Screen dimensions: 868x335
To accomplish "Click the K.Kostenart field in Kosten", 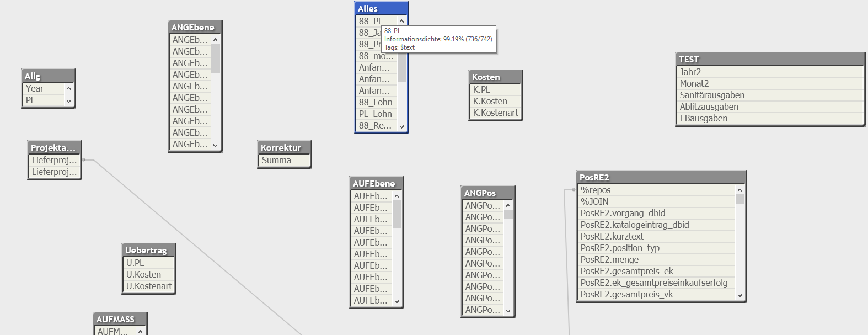I will pos(495,113).
